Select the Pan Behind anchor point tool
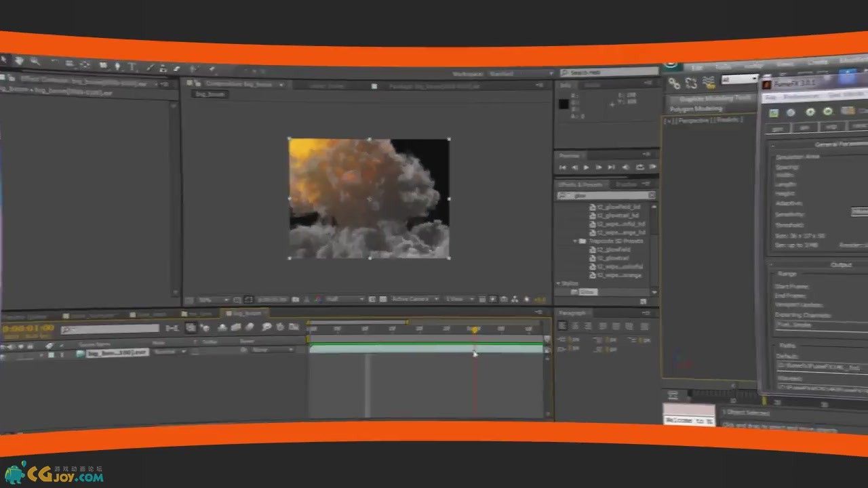This screenshot has width=868, height=488. pyautogui.click(x=84, y=64)
